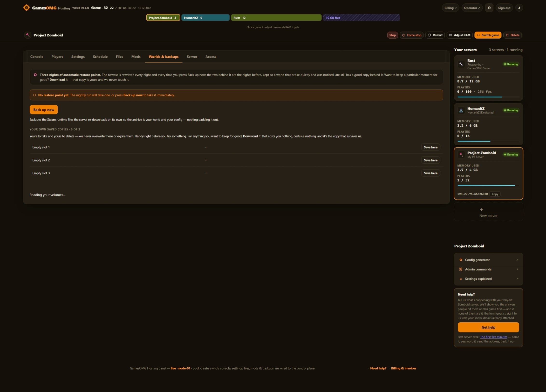Open the Settings tab
The width and height of the screenshot is (546, 392).
point(78,57)
